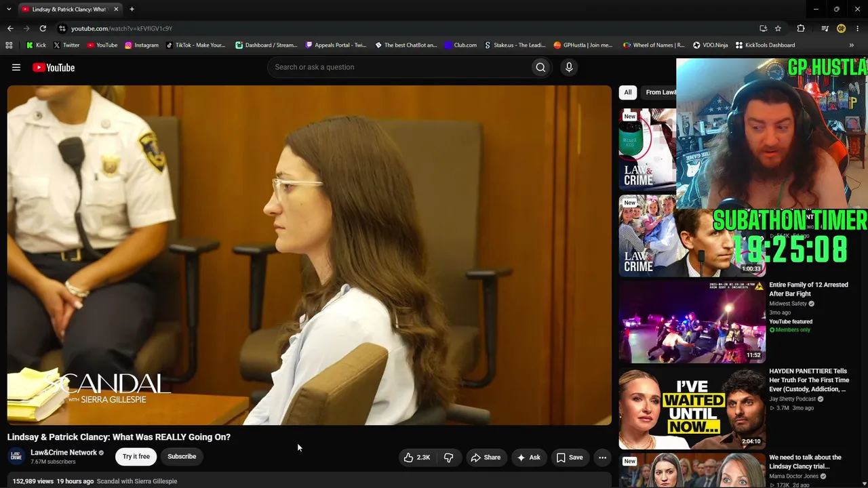
Task: Open the GPHustla bookmark
Action: (x=583, y=45)
